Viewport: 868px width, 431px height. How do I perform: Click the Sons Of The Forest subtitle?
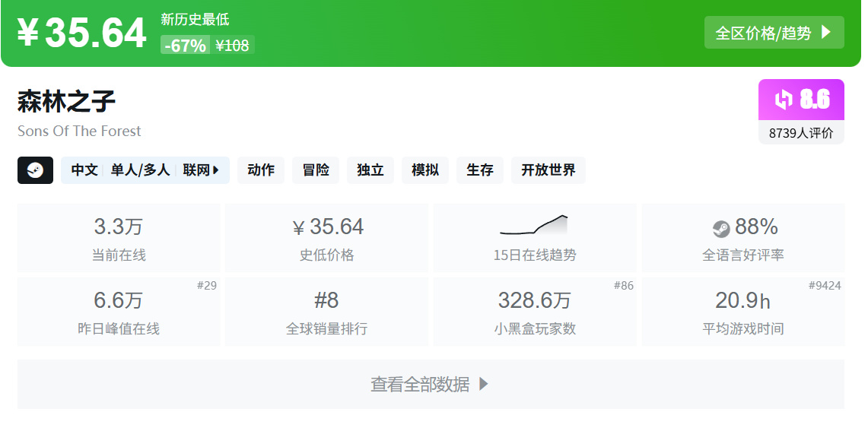79,132
